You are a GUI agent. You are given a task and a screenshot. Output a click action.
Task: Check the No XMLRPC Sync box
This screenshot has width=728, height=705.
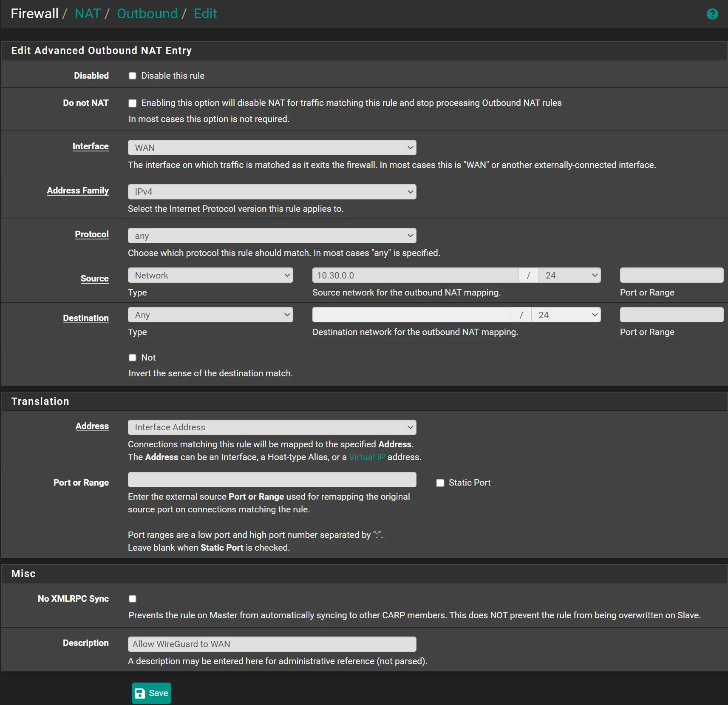click(133, 599)
